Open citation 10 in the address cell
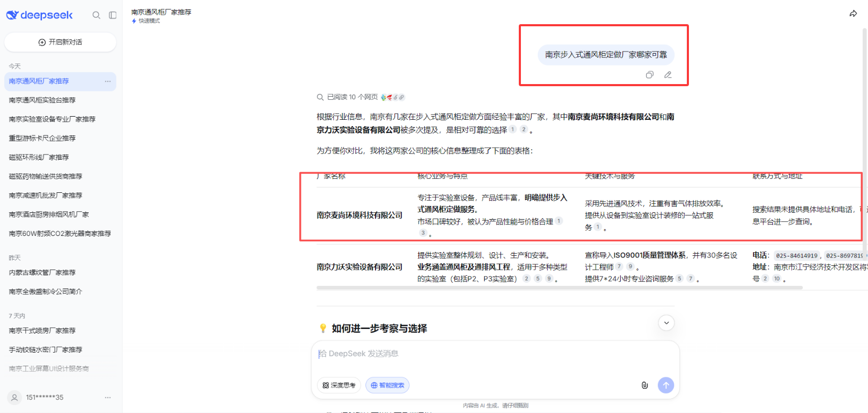This screenshot has width=868, height=413. click(777, 278)
